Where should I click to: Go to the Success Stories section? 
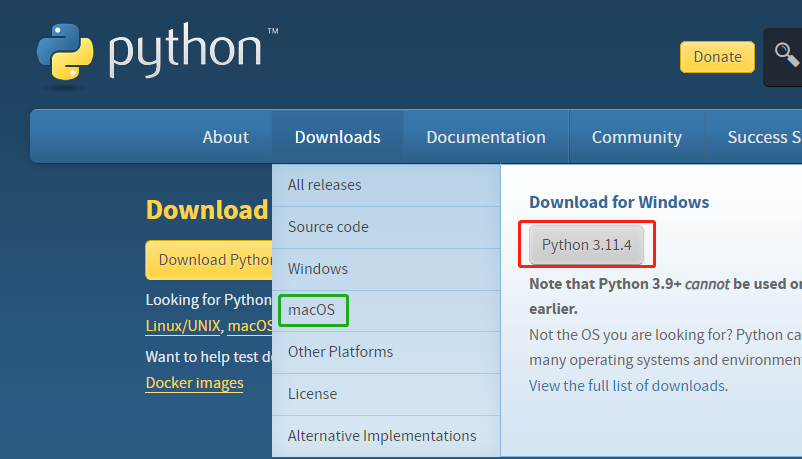click(764, 137)
